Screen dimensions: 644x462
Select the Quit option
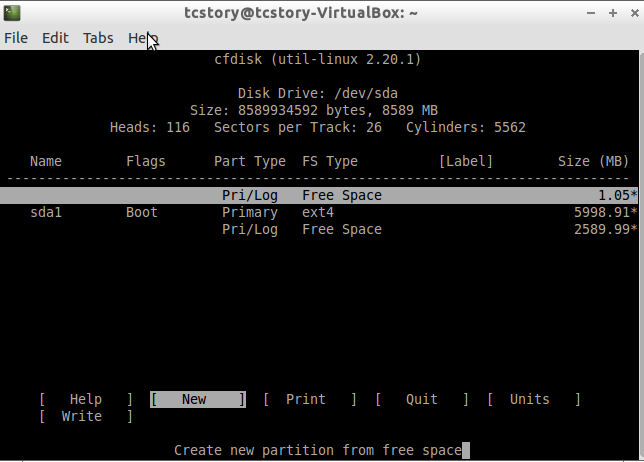[422, 400]
